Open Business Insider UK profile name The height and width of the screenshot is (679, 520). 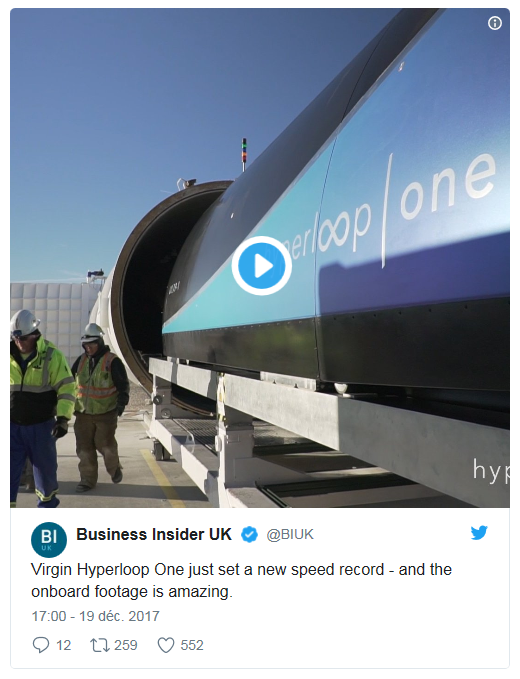[154, 534]
